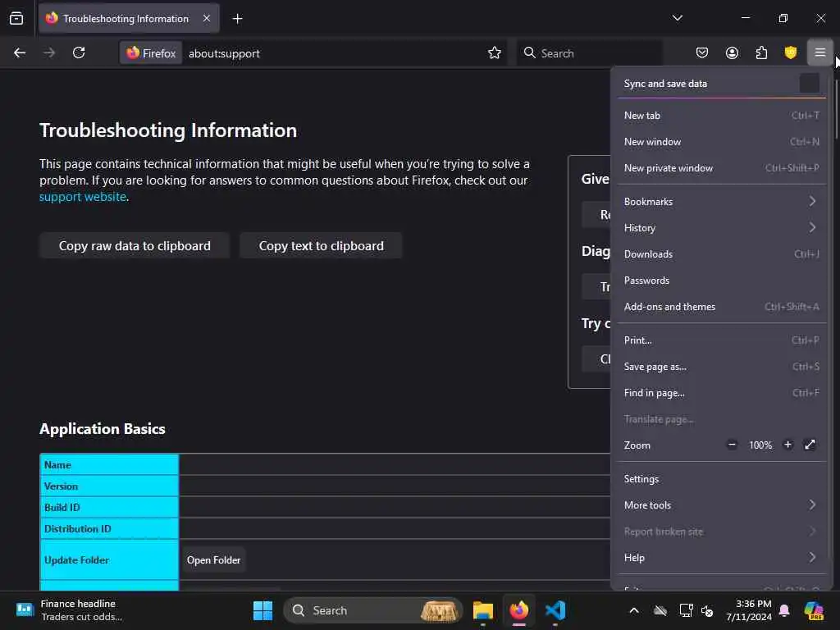Expand the Help submenu

point(721,558)
